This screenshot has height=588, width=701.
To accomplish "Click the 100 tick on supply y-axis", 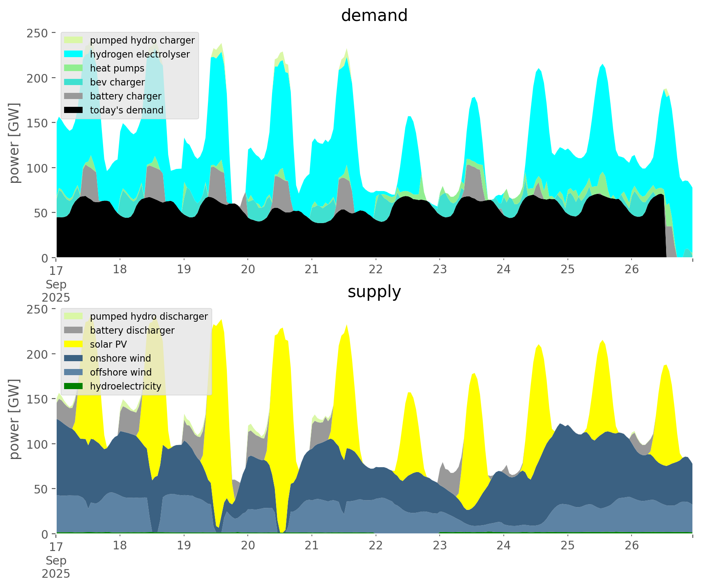I will pyautogui.click(x=41, y=444).
